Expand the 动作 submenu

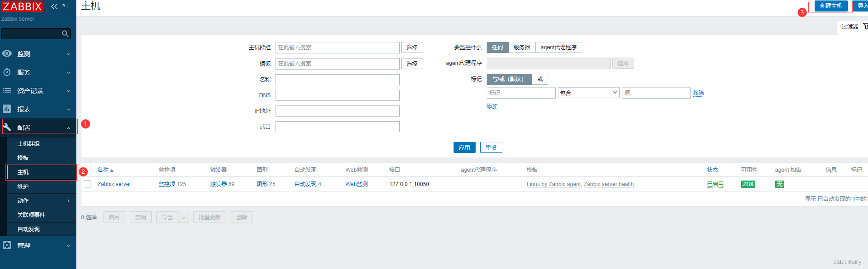(x=69, y=201)
